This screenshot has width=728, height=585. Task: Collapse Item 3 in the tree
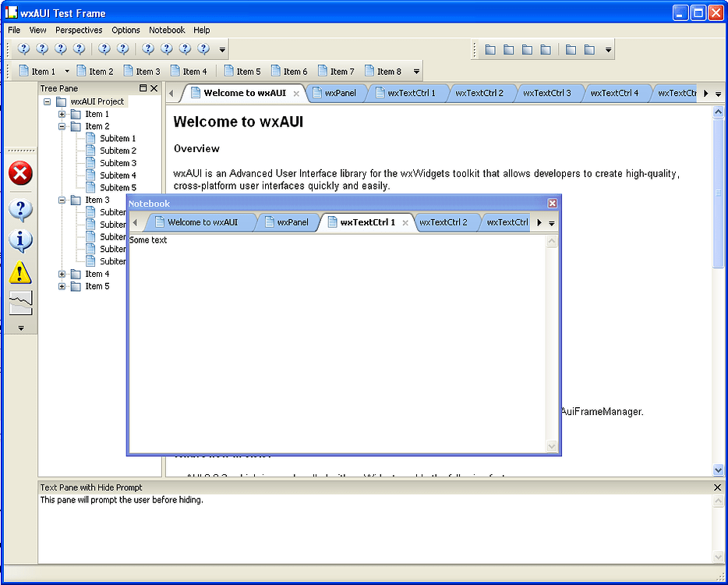(x=62, y=200)
